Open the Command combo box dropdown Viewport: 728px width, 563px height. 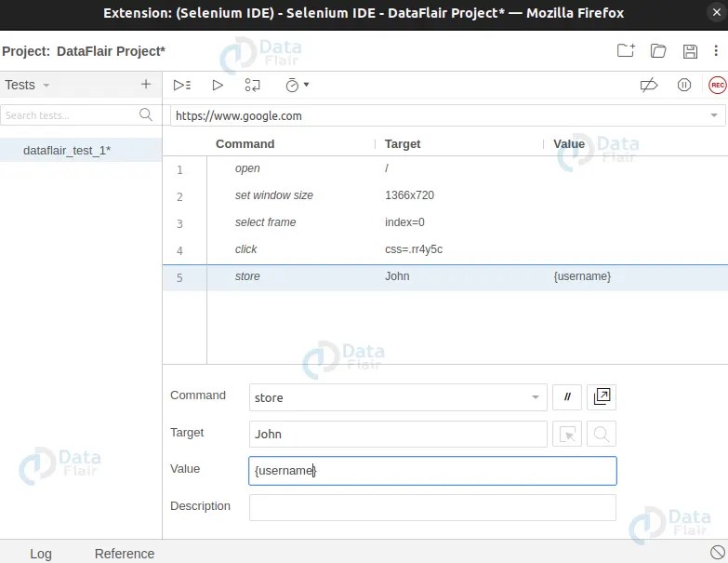tap(536, 397)
